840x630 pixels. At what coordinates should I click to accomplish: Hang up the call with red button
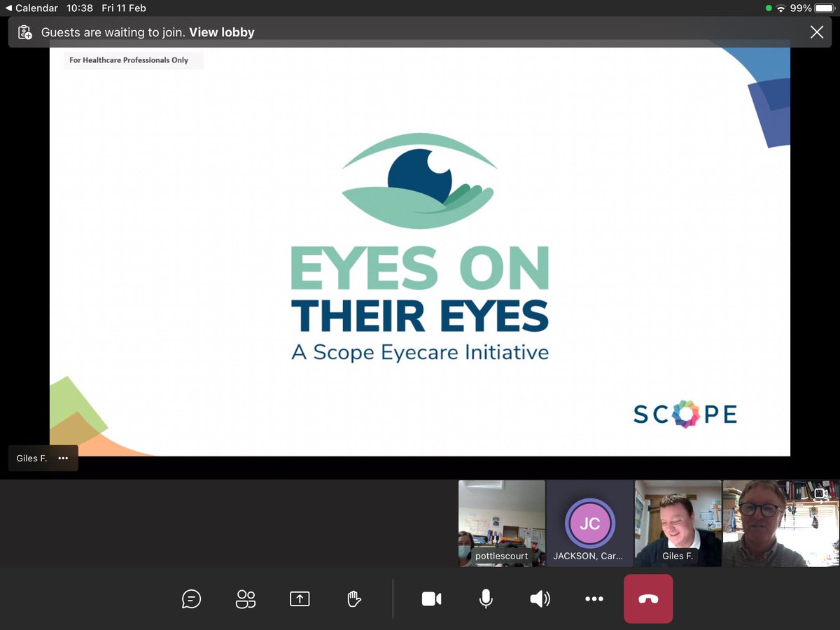pos(648,598)
